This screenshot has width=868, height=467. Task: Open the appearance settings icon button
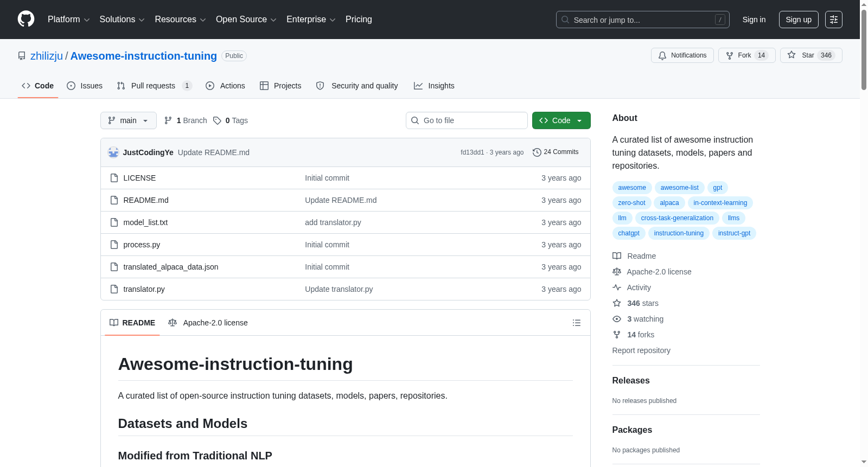tap(833, 20)
